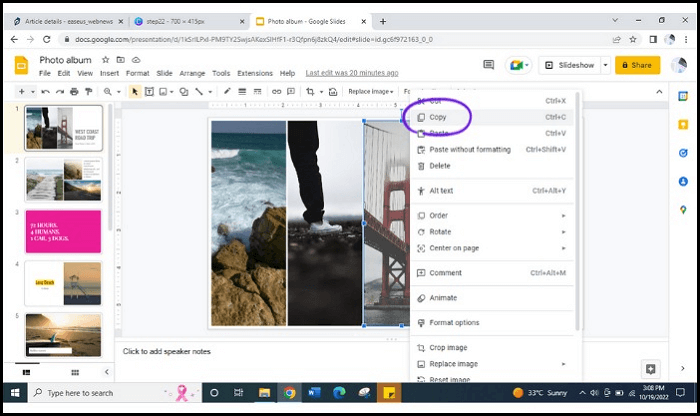The width and height of the screenshot is (700, 416).
Task: Click the crop image toolbar icon
Action: point(310,91)
